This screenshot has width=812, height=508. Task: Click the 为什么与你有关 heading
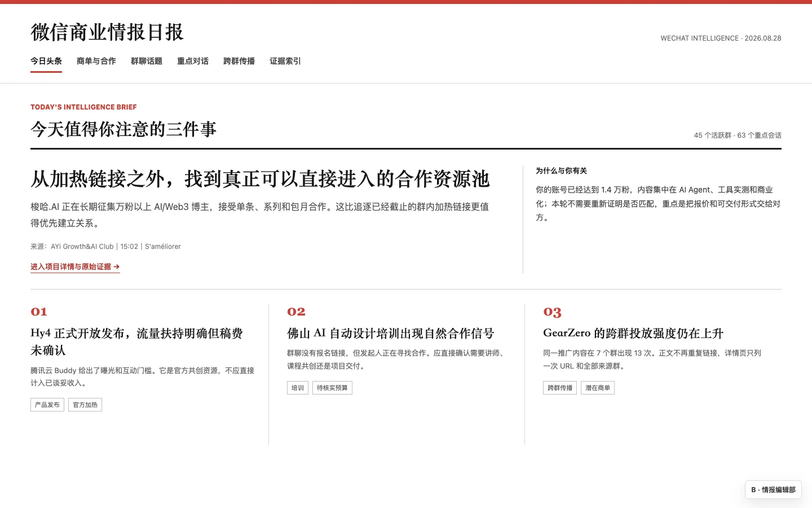(x=561, y=171)
